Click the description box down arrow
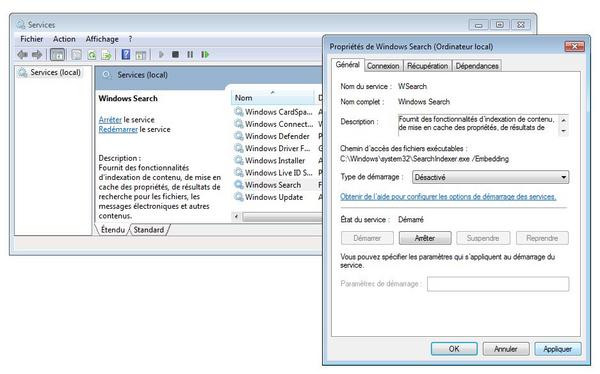 pos(563,131)
